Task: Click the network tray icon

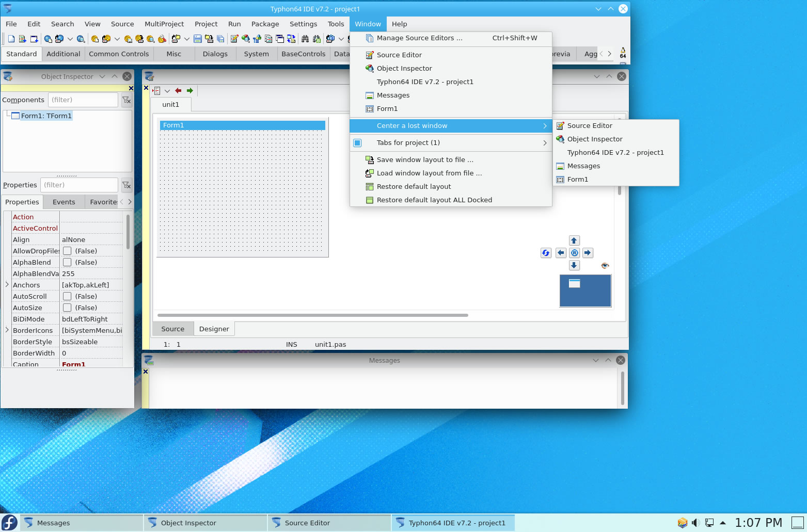Action: click(709, 523)
